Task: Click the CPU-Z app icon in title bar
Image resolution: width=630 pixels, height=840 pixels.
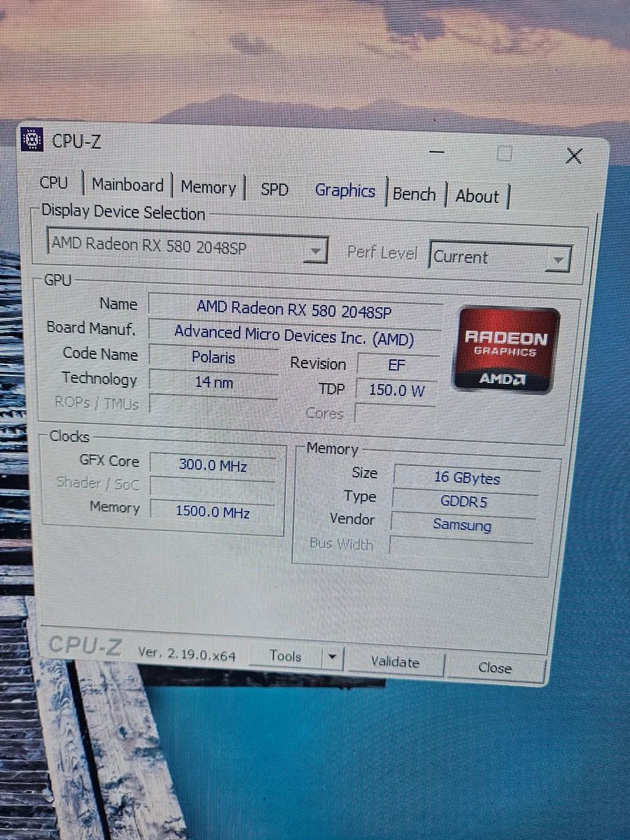Action: (x=32, y=140)
